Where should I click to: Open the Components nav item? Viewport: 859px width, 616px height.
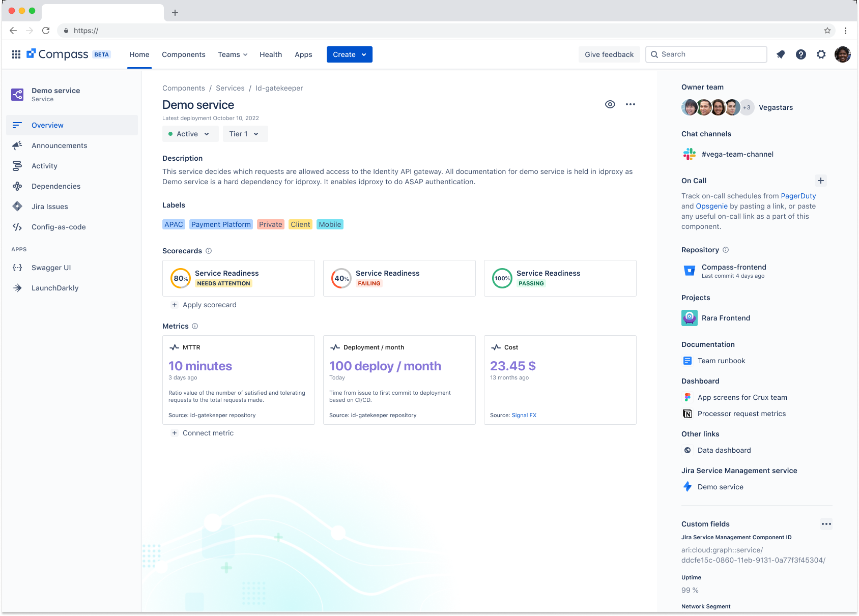(x=184, y=54)
